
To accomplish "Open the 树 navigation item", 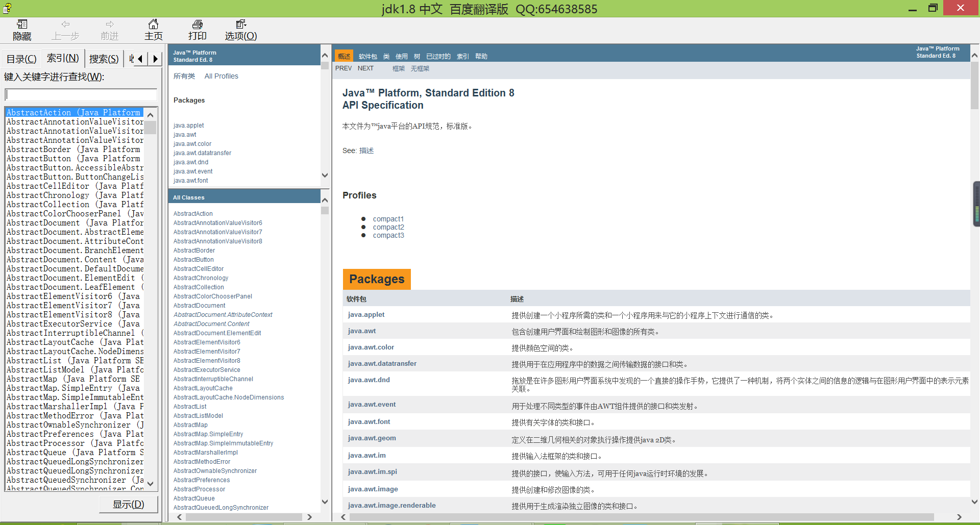I will coord(417,57).
